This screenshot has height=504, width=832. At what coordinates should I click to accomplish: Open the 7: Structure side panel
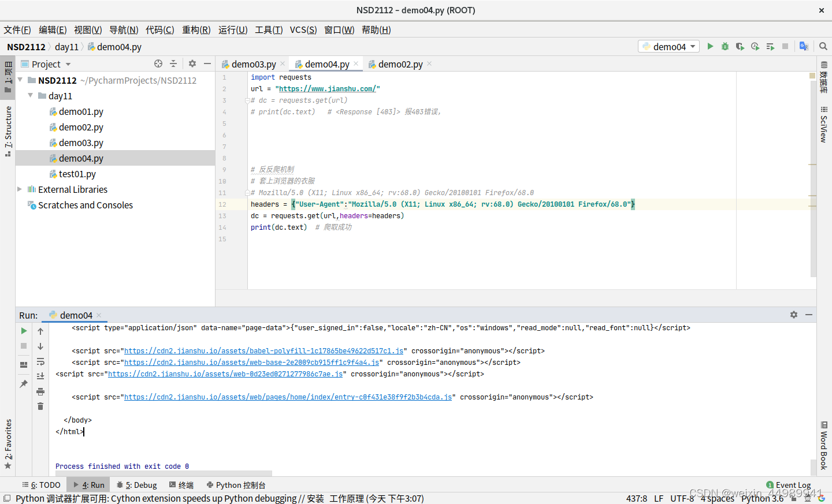pos(8,131)
